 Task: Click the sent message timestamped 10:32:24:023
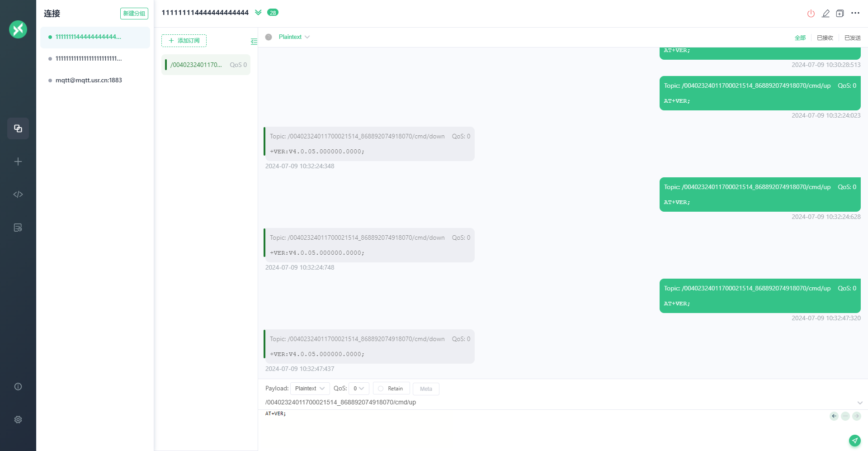click(760, 93)
